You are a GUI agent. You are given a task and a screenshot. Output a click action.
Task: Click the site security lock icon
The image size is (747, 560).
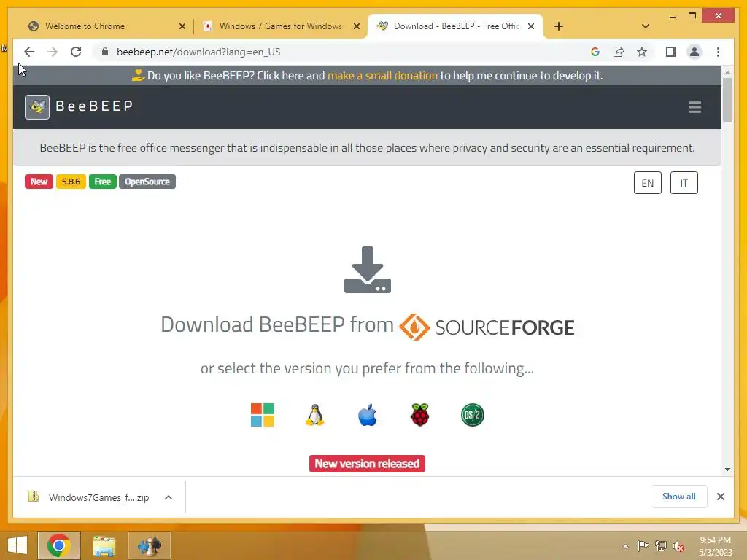[105, 52]
